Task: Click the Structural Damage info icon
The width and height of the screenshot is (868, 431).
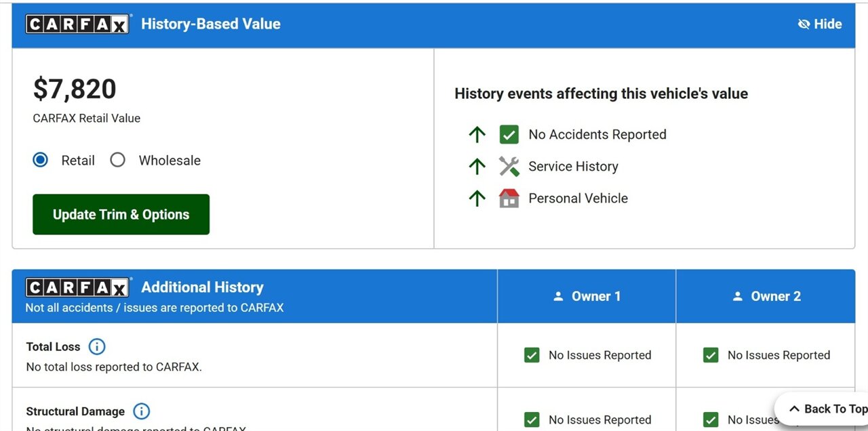Action: 141,411
